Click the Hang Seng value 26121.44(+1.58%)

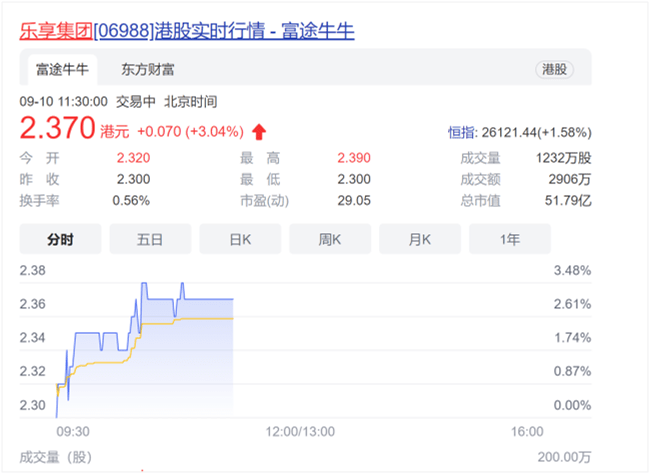click(536, 133)
